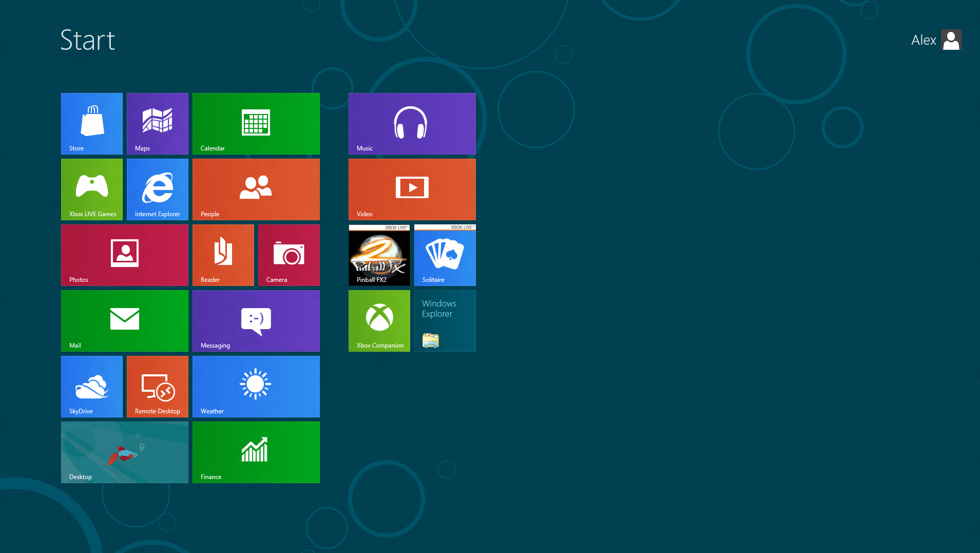Open the Mail tile
This screenshot has width=980, height=553.
[x=125, y=321]
